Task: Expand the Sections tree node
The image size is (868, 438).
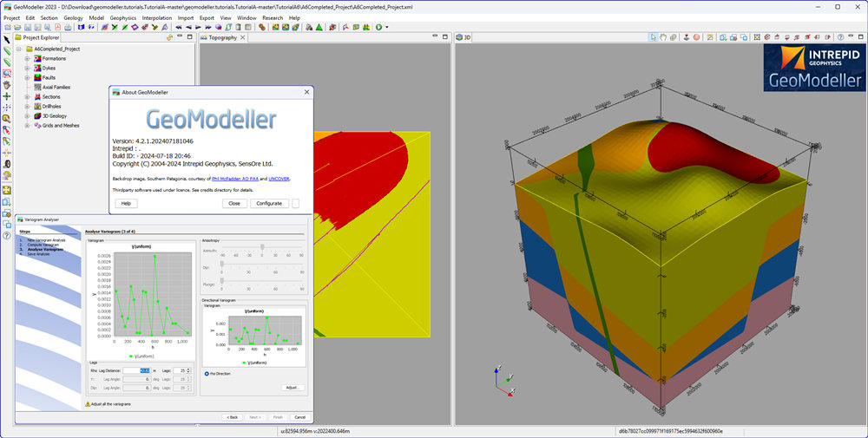Action: 27,97
